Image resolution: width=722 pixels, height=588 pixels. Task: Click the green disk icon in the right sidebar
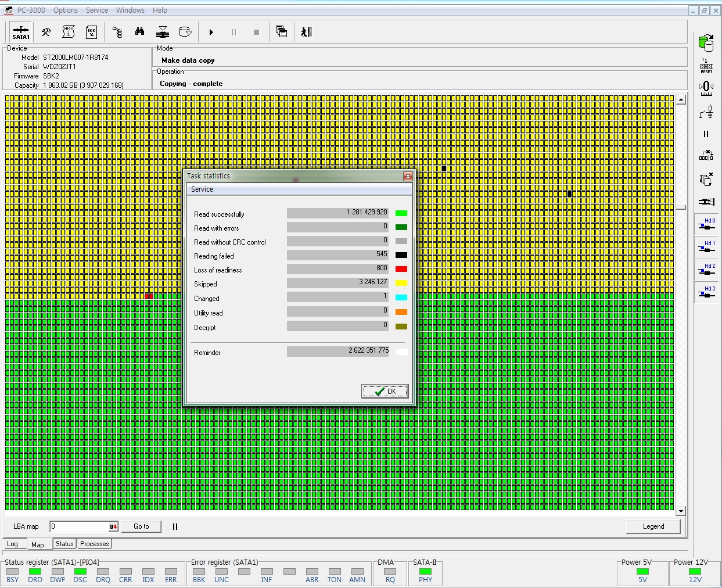(x=706, y=42)
